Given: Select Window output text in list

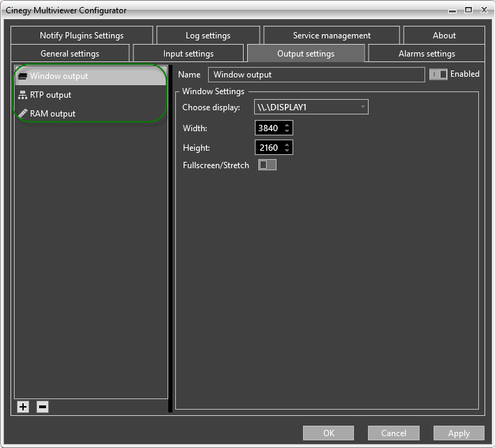Looking at the screenshot, I should pos(59,76).
